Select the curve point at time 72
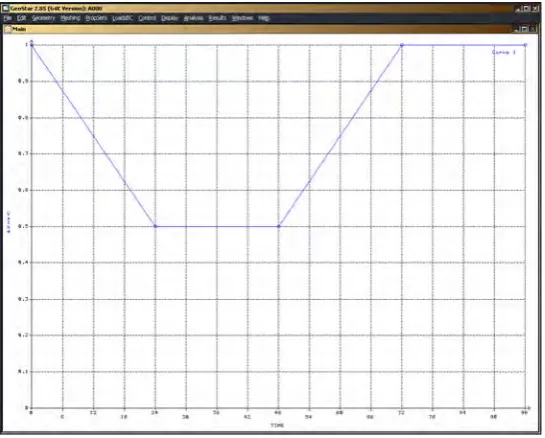The width and height of the screenshot is (545, 438). tap(402, 45)
